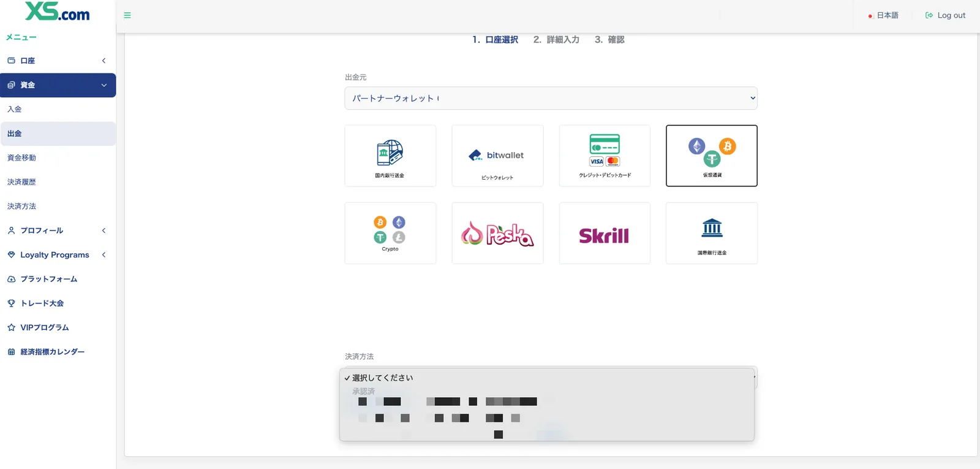980x469 pixels.
Task: Expand the Loyalty Programs chevron
Action: click(x=104, y=254)
